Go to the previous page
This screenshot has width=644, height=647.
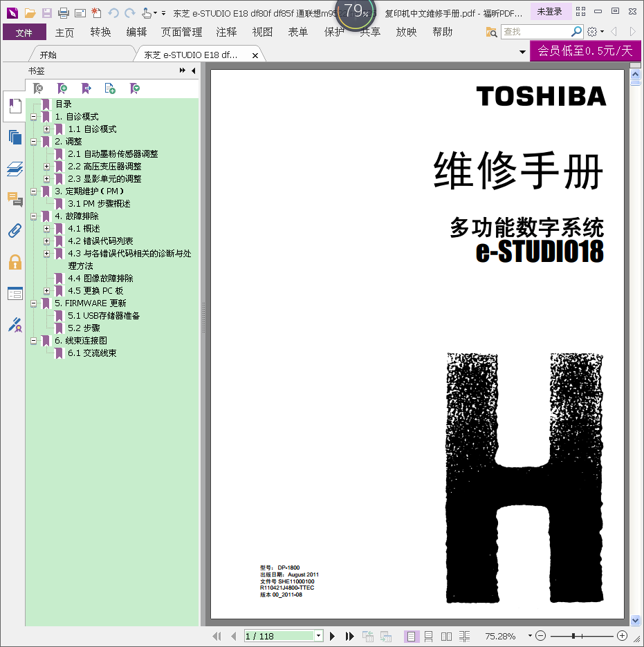pyautogui.click(x=234, y=636)
